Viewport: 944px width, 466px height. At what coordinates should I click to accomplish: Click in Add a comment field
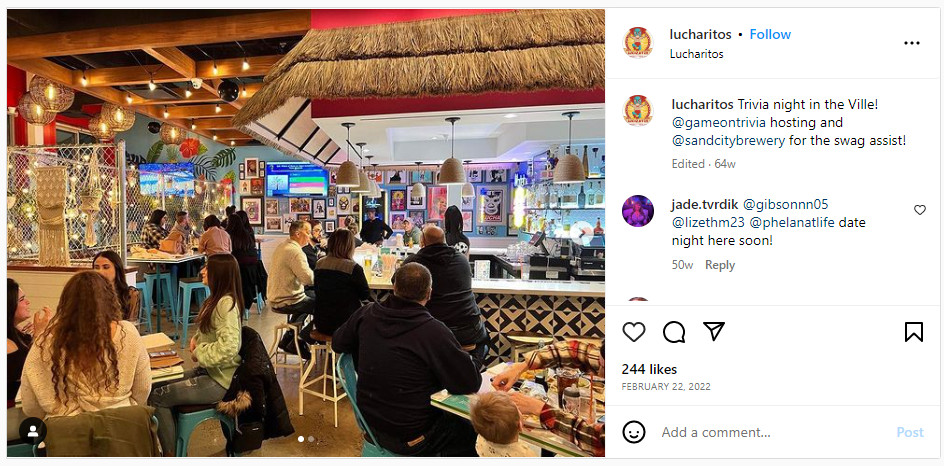[x=771, y=432]
